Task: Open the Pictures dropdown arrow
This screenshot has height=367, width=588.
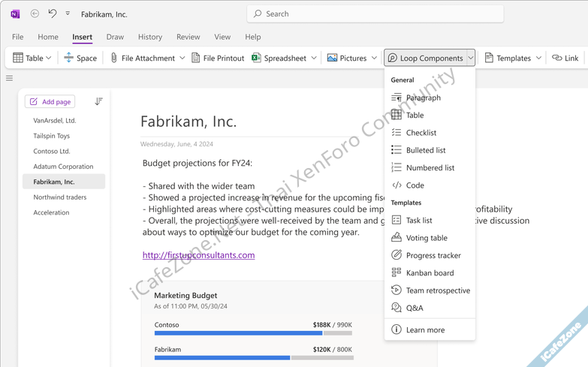Action: tap(374, 58)
